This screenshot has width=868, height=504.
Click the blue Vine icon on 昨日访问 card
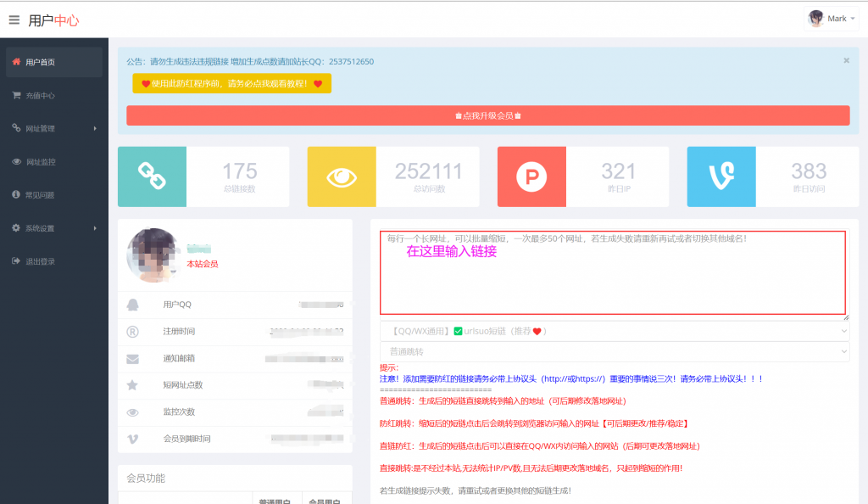721,176
